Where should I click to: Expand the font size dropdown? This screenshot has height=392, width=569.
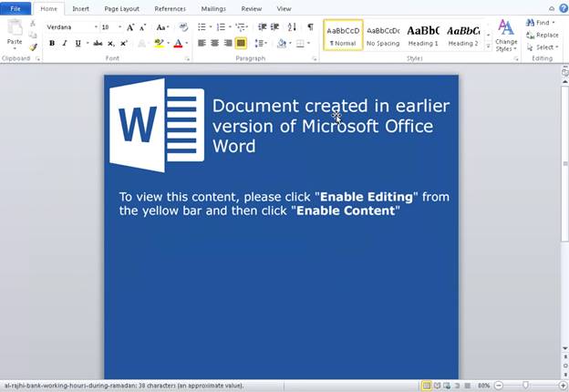[x=119, y=27]
